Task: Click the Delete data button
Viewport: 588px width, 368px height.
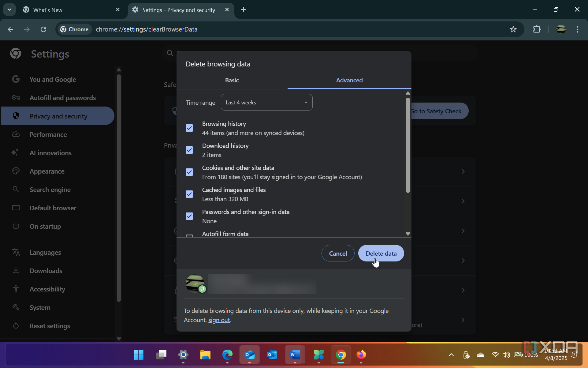Action: (x=381, y=253)
